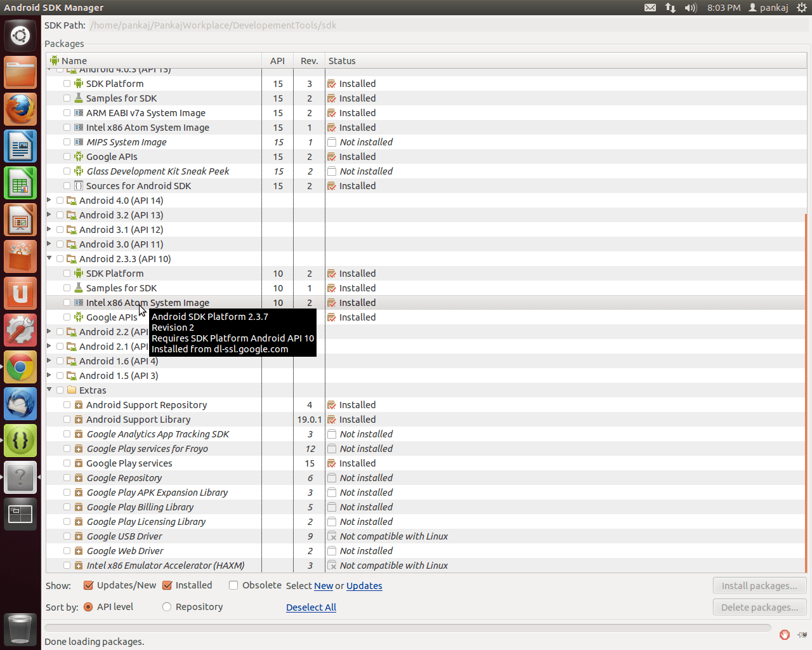Image resolution: width=812 pixels, height=650 pixels.
Task: Select the Android Support Repository row
Action: (425, 405)
